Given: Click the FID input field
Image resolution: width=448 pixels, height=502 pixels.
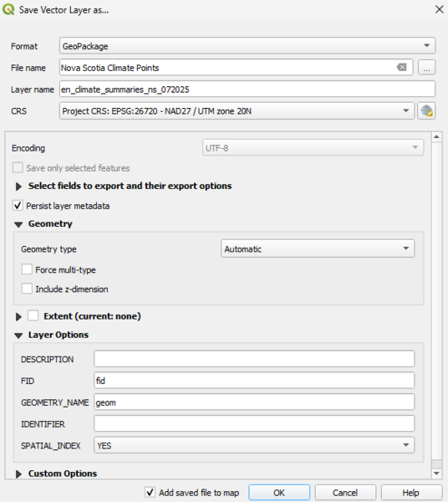Looking at the screenshot, I should click(254, 381).
